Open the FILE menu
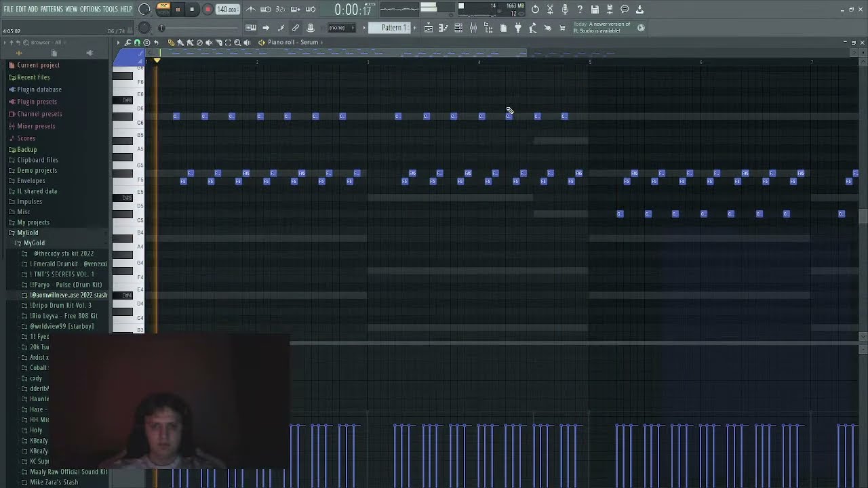The width and height of the screenshot is (868, 488). point(9,9)
